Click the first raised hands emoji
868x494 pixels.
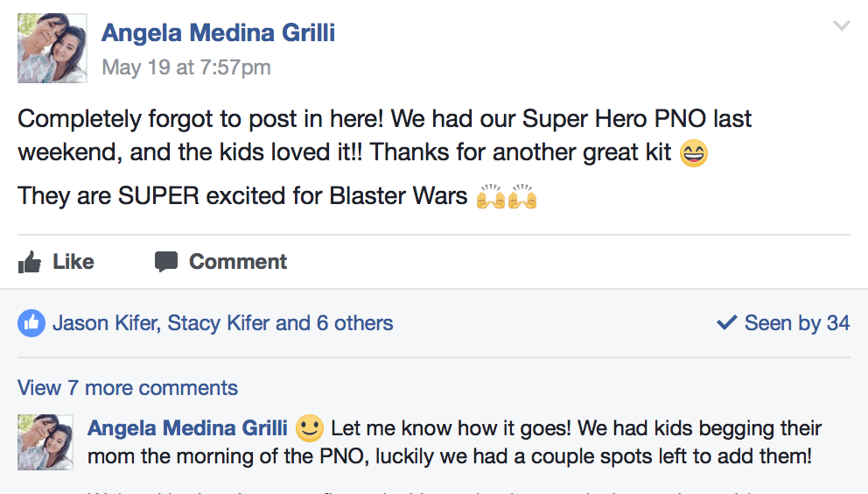click(x=491, y=196)
